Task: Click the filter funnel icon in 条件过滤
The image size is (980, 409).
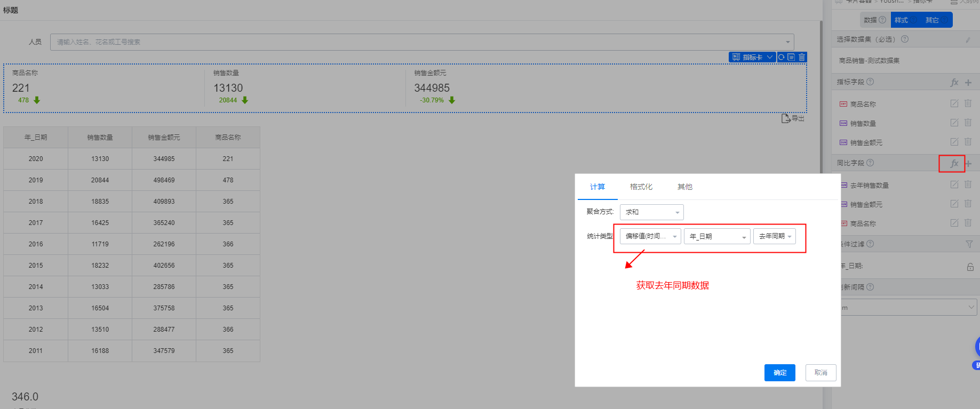Action: (x=969, y=244)
